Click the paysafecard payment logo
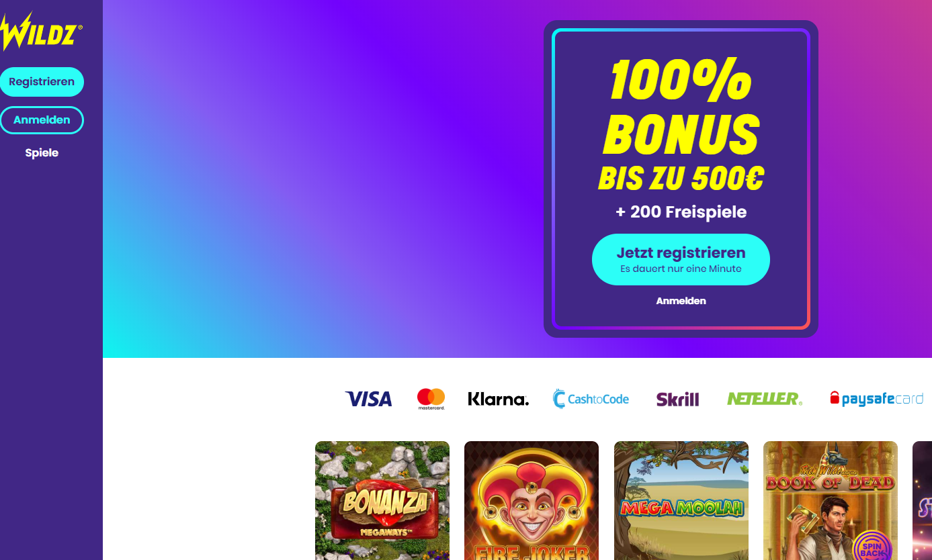Viewport: 932px width, 560px height. click(876, 399)
